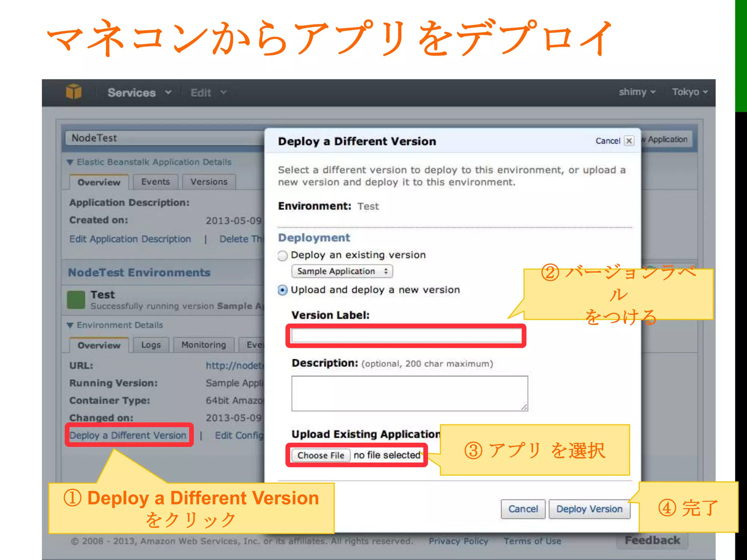Click Cancel text in dialog header
The width and height of the screenshot is (747, 560).
(x=608, y=141)
